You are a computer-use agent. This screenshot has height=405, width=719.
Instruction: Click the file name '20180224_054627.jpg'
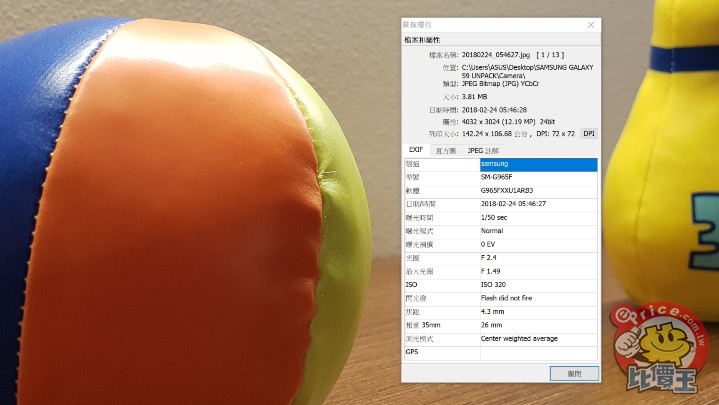point(496,55)
